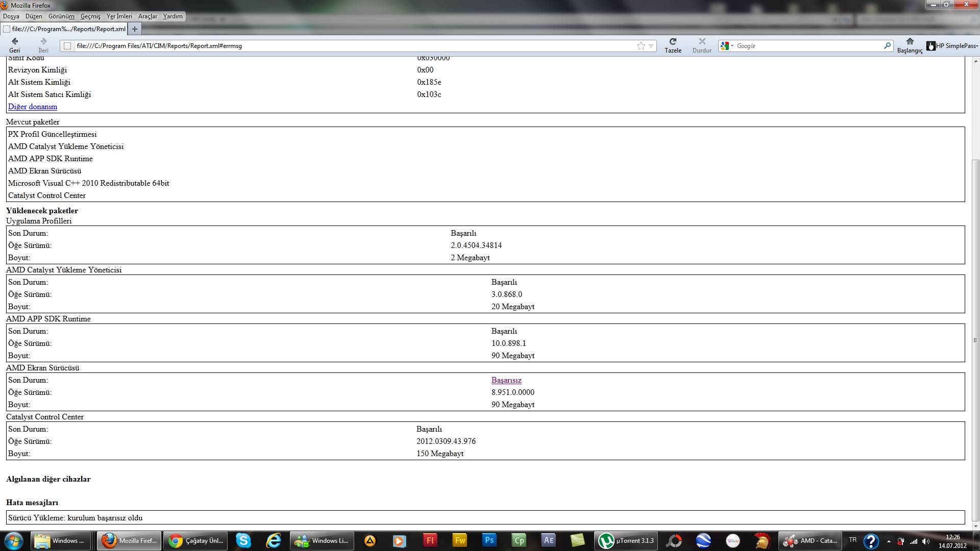Launch Internet Explorer from taskbar
The height and width of the screenshot is (551, 980).
coord(274,541)
